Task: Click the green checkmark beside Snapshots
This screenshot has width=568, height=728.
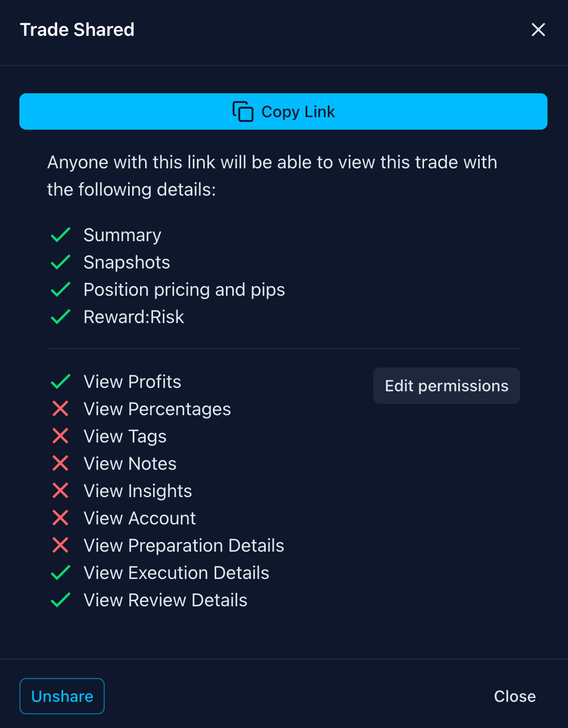Action: click(60, 262)
